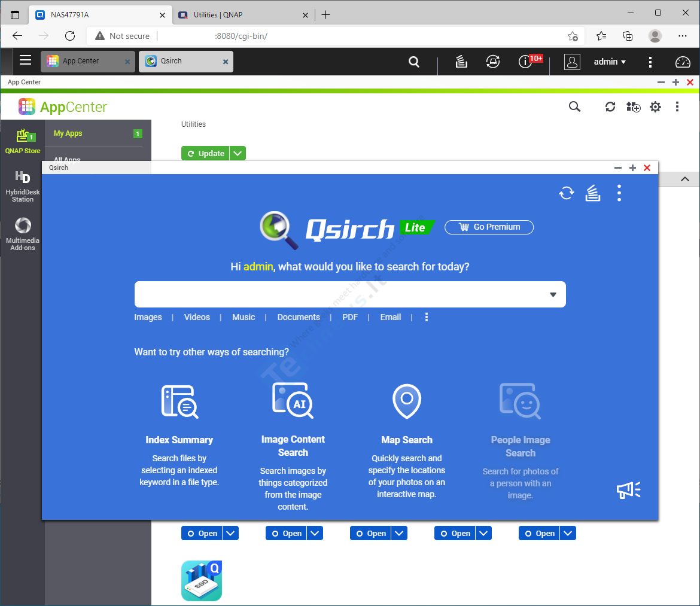Viewport: 700px width, 606px height.
Task: Open the dashboard gauge icon
Action: [x=683, y=62]
